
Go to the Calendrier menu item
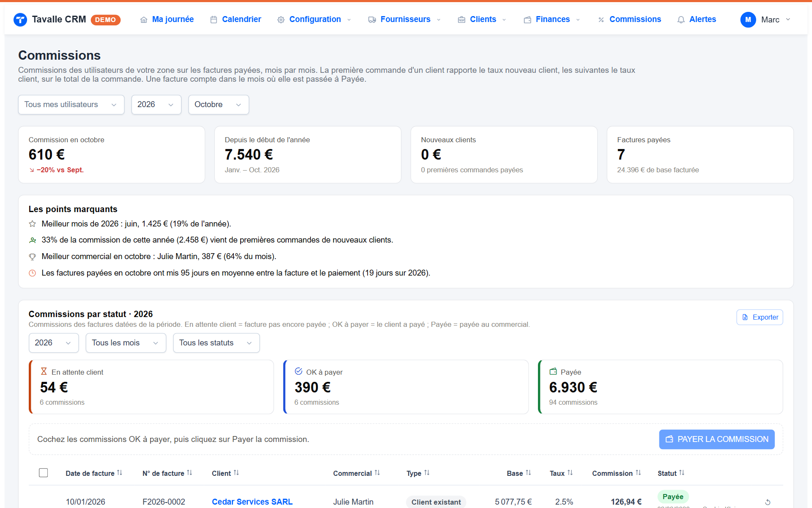pos(236,19)
